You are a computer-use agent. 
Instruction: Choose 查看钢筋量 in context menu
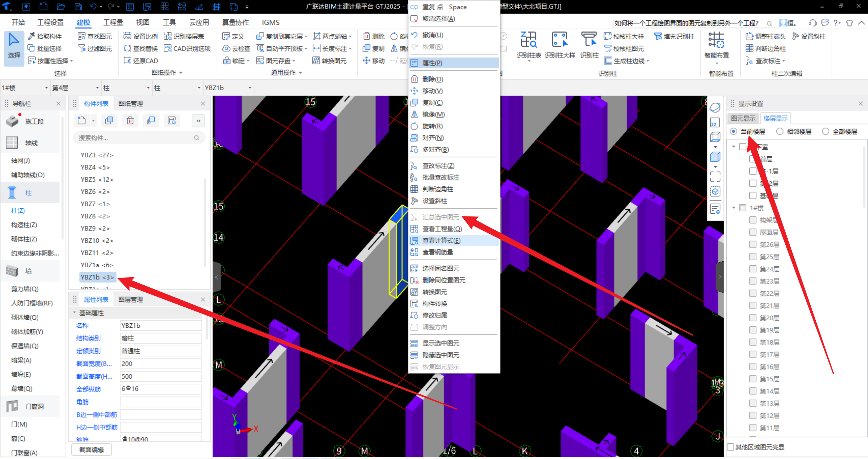coord(454,252)
